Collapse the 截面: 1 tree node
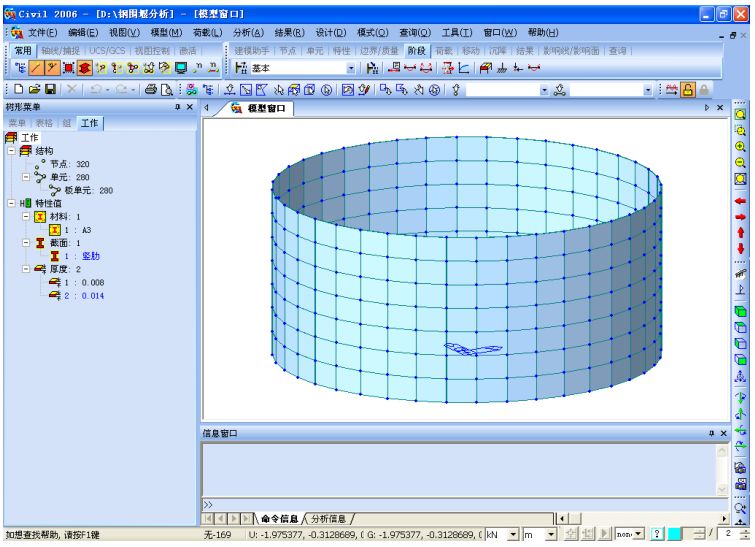This screenshot has width=755, height=547. (26, 243)
